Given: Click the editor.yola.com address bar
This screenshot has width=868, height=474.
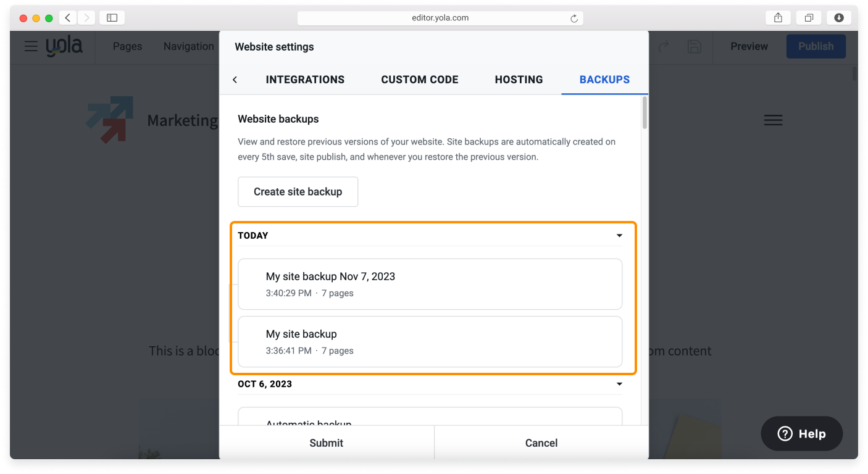Looking at the screenshot, I should (440, 18).
